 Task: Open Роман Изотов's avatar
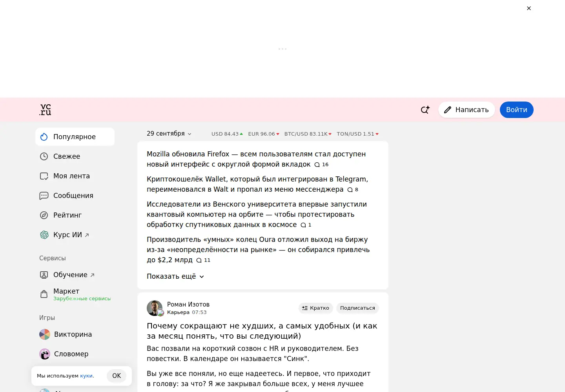point(155,308)
